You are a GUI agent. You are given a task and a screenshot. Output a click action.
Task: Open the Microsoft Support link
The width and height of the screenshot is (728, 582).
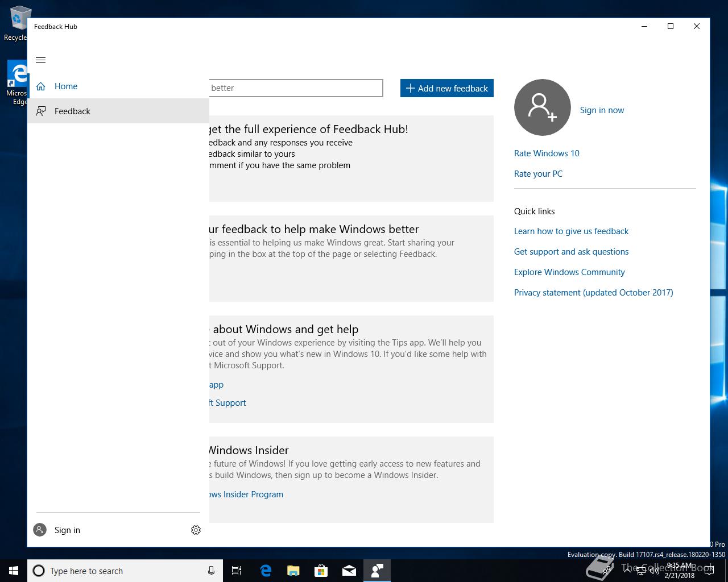coord(227,403)
